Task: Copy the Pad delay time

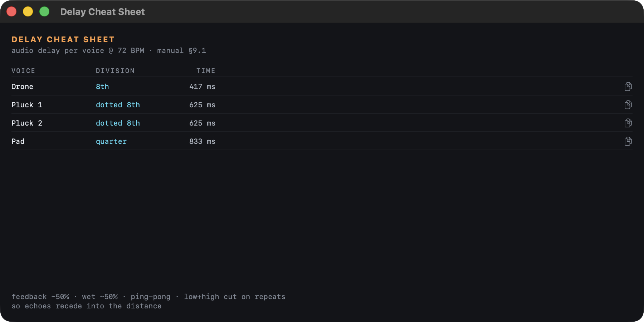Action: coord(628,141)
